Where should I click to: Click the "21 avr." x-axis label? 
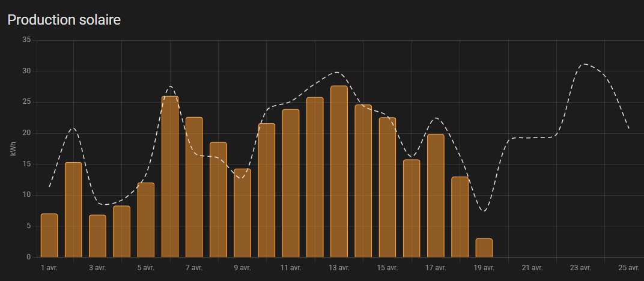point(532,268)
